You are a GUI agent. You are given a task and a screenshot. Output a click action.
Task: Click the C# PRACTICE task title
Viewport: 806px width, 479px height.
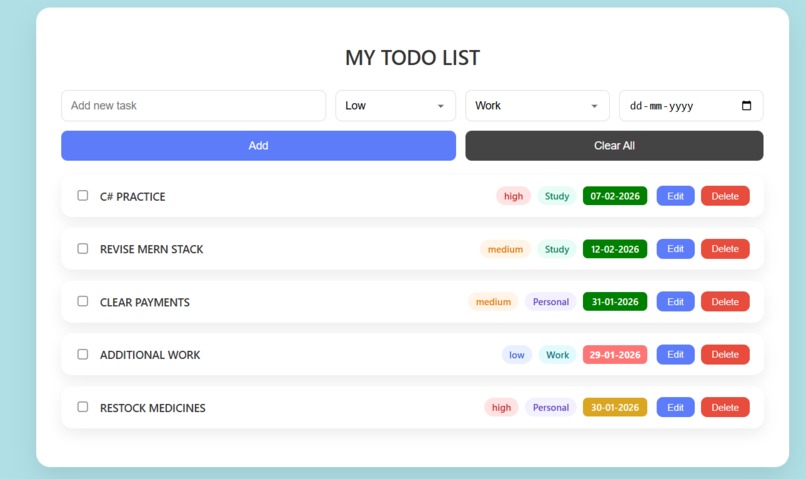[x=133, y=197]
